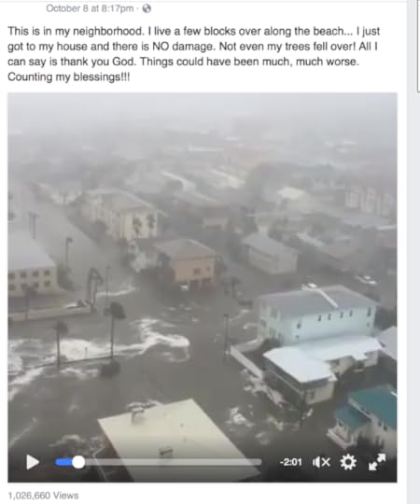Click the -2:01 remaining time display
420x504 pixels.
coord(291,462)
